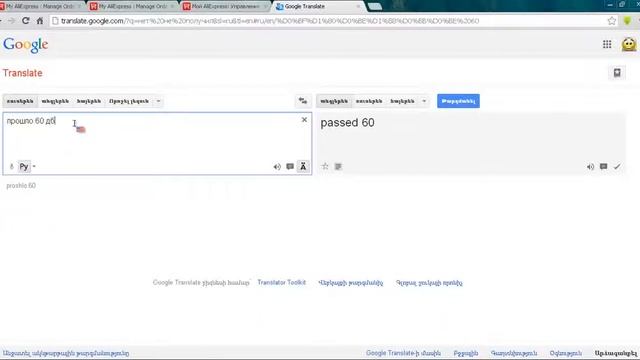Image resolution: width=640 pixels, height=360 pixels.
Task: Open About Google Translate footer link
Action: [403, 353]
